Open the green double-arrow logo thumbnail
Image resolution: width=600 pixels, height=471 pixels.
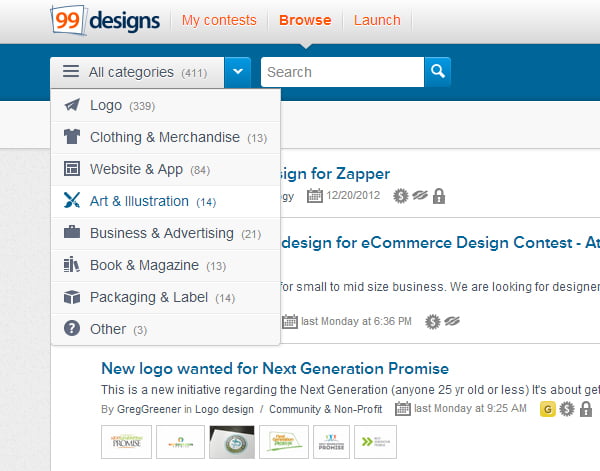pos(375,442)
